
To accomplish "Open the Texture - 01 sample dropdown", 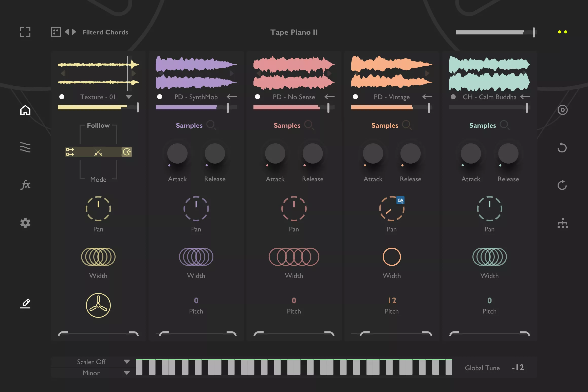I will (x=129, y=97).
